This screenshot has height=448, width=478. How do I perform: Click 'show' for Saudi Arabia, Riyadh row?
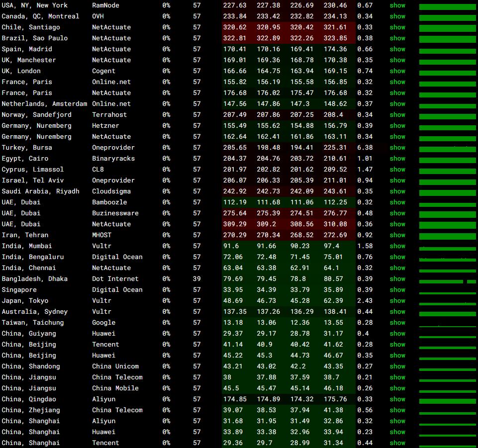397,191
